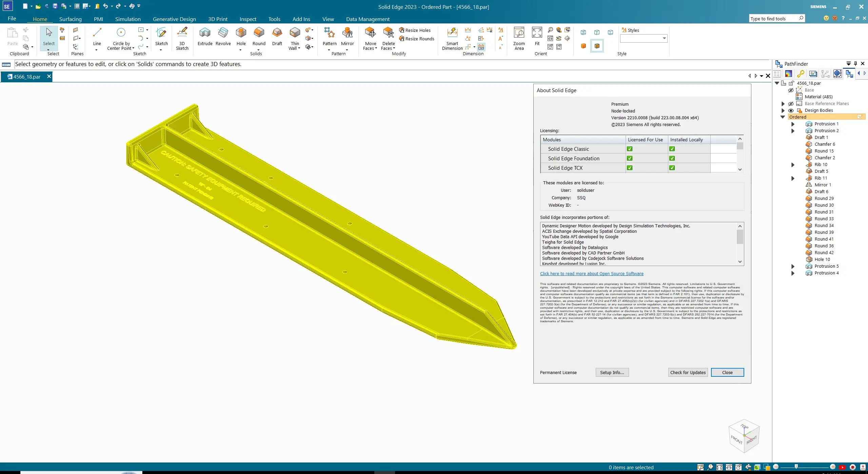
Task: Select the Delete Faces tool
Action: [x=388, y=38]
